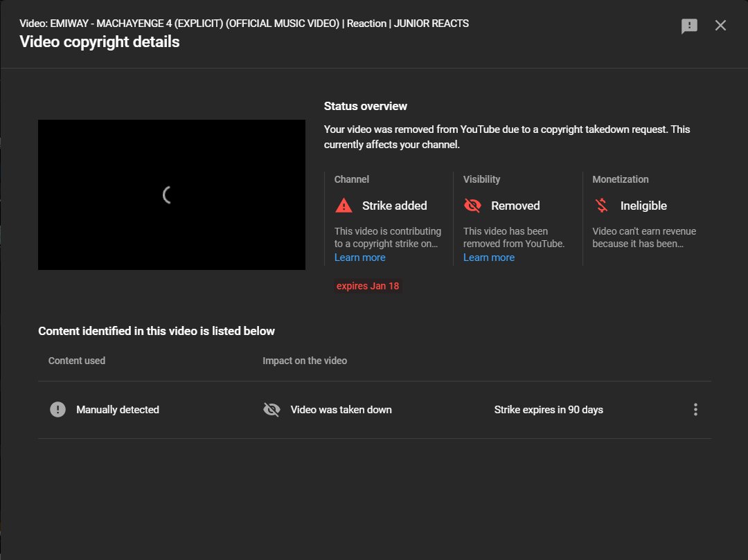748x560 pixels.
Task: Click 'Impact on the video' column header
Action: point(305,361)
